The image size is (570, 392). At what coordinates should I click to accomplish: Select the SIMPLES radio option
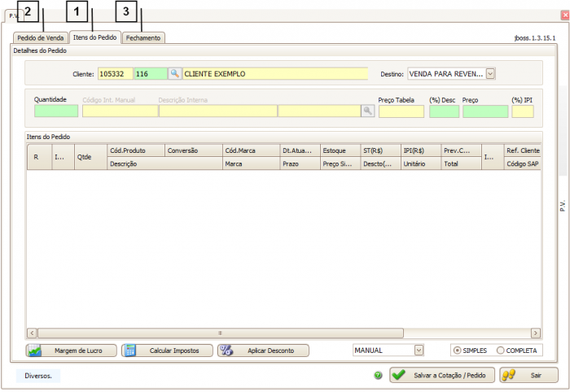tap(457, 351)
